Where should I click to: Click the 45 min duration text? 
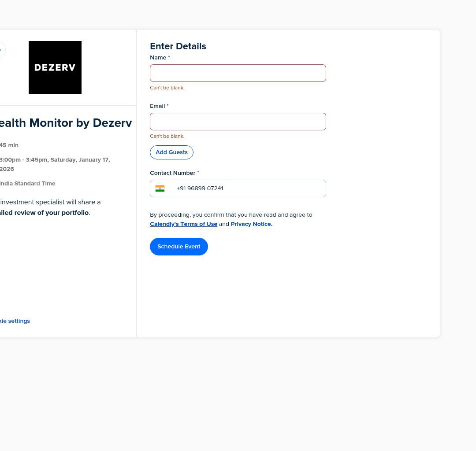pyautogui.click(x=9, y=145)
